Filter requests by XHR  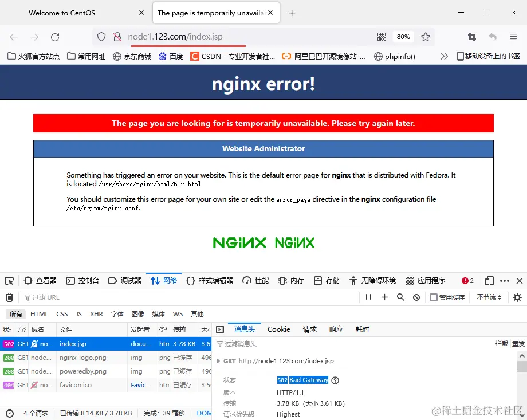pyautogui.click(x=96, y=314)
